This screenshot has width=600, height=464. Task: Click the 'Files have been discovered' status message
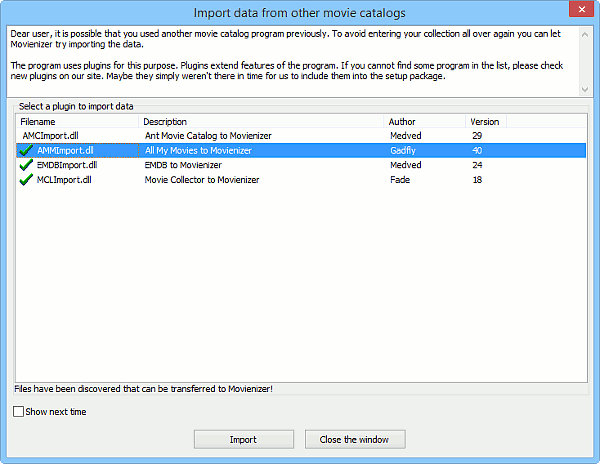pyautogui.click(x=143, y=389)
